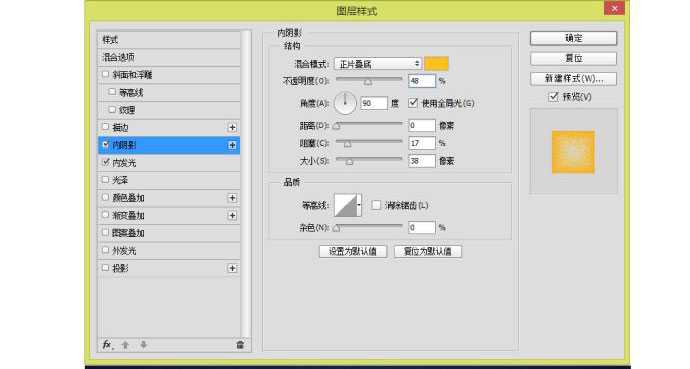690x369 pixels.
Task: Add another 渐变叠加 effect plus icon
Action: tap(232, 216)
